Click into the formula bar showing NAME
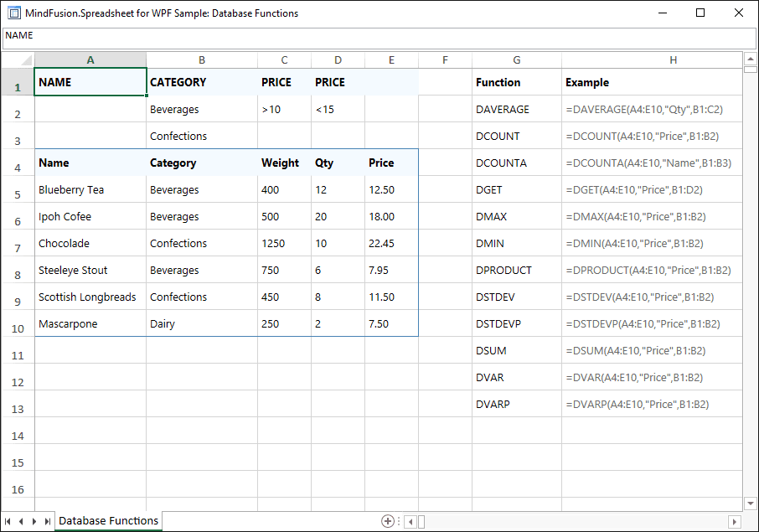759x532 pixels. coord(379,39)
